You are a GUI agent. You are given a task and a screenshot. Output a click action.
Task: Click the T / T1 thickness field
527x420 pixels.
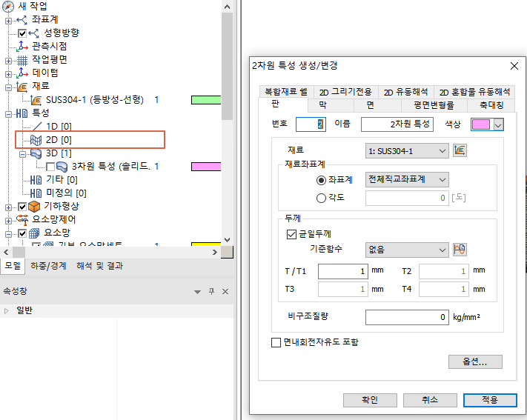point(343,272)
